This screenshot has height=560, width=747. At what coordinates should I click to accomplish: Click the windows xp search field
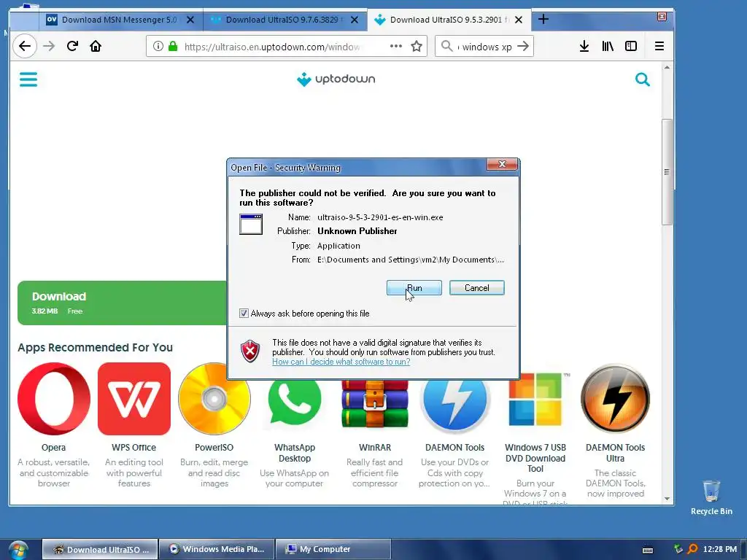[x=485, y=47]
